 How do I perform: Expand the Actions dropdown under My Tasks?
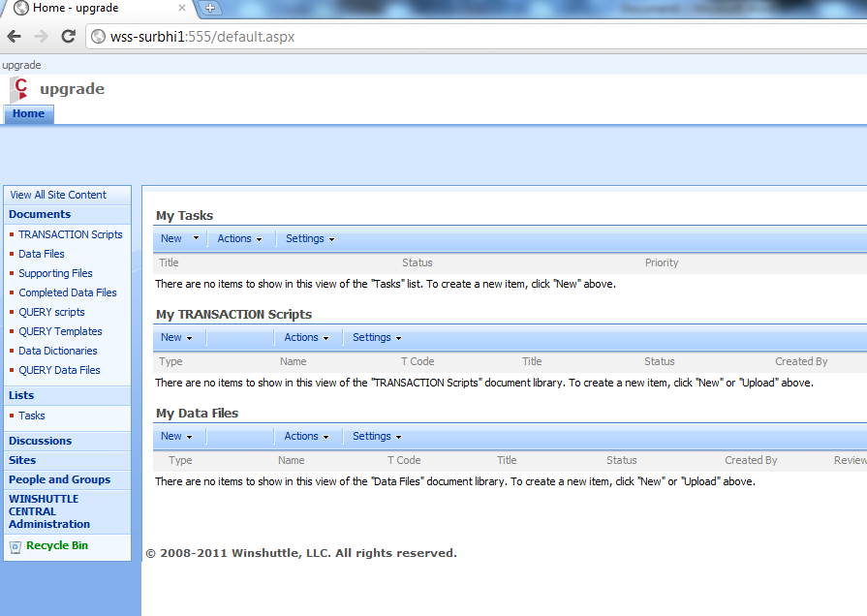[239, 238]
